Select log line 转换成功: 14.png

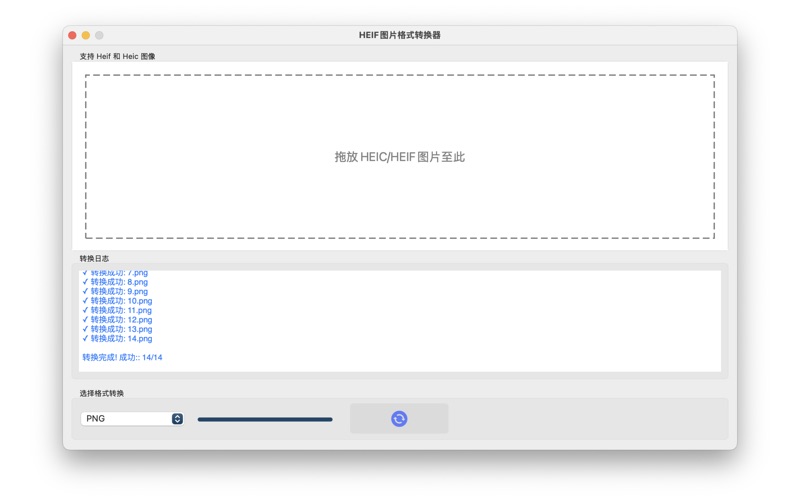pos(117,339)
